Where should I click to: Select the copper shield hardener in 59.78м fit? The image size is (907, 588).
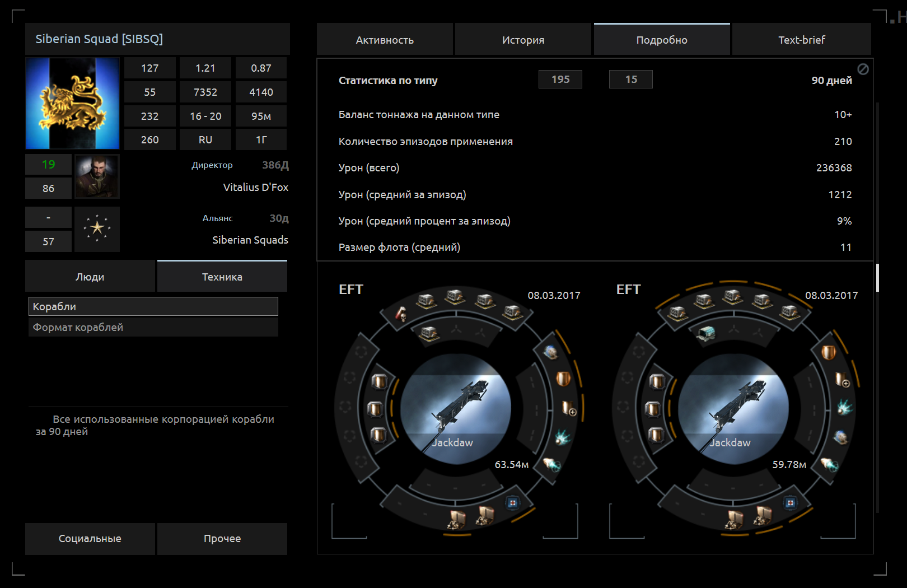pyautogui.click(x=829, y=352)
